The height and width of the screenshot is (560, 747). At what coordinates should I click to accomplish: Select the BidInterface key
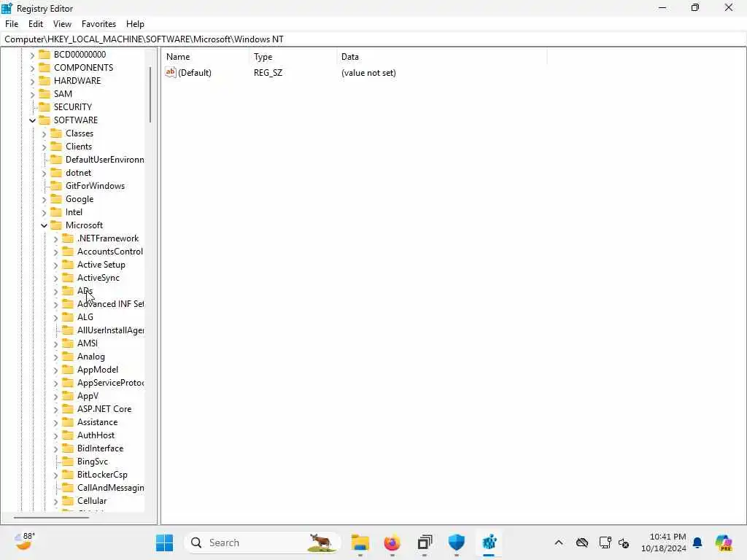[x=100, y=448]
